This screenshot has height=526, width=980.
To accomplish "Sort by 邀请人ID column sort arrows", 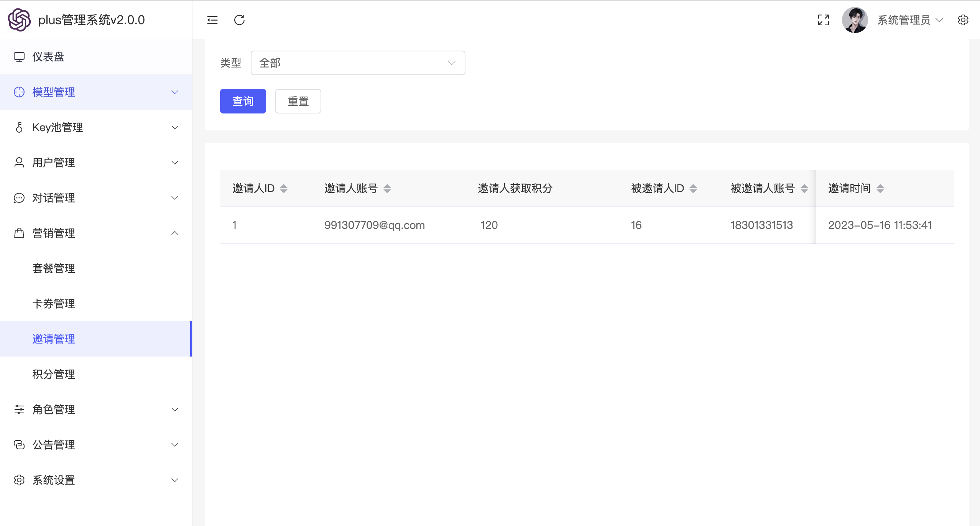I will [x=284, y=189].
